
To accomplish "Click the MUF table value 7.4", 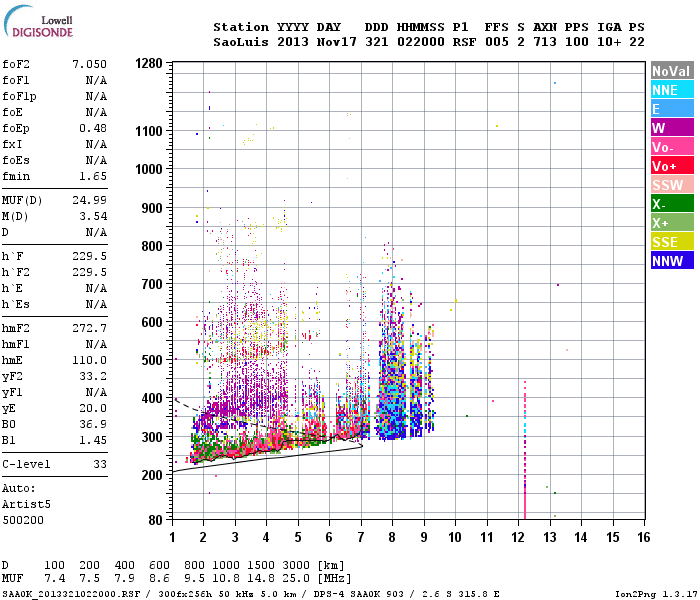I will point(55,578).
